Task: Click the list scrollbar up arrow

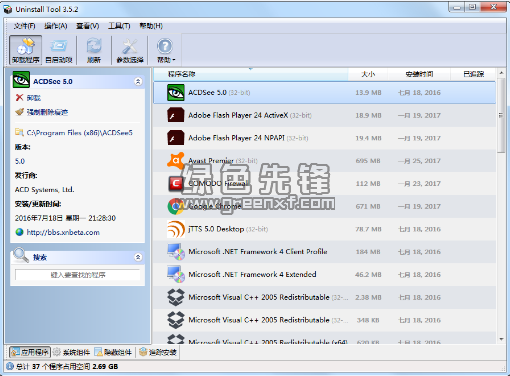Action: pos(501,72)
